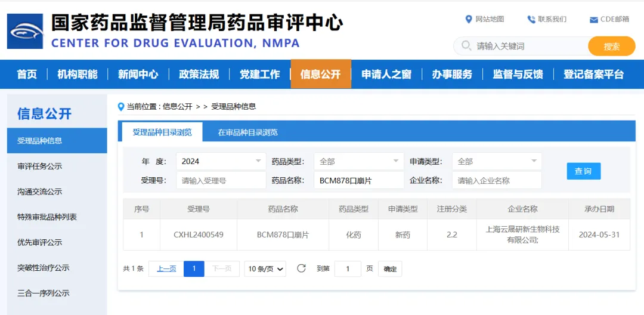Open the 申请人之窗 navigation menu
The width and height of the screenshot is (644, 315).
coord(386,75)
